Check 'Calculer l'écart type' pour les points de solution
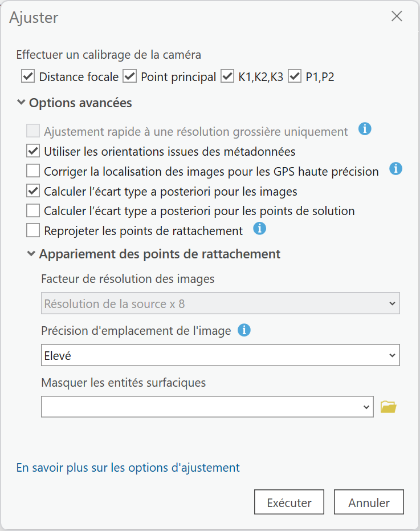Viewport: 420px width, 531px height. click(x=33, y=211)
